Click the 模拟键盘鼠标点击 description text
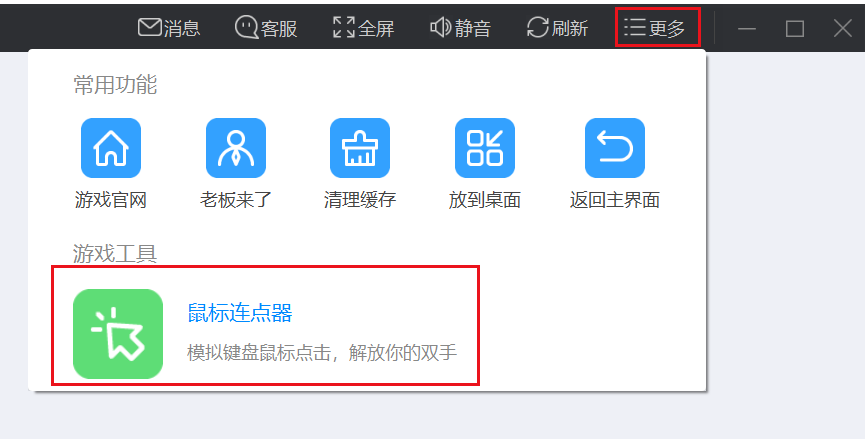Image resolution: width=865 pixels, height=441 pixels. 322,353
